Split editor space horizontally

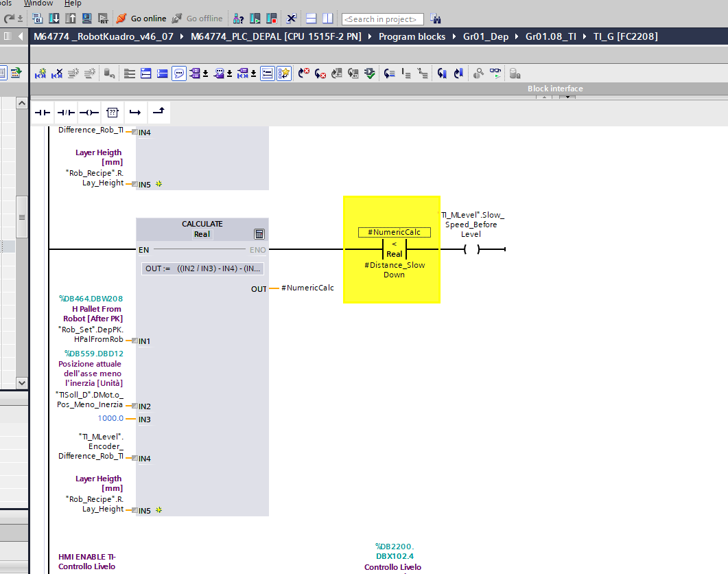[x=311, y=19]
